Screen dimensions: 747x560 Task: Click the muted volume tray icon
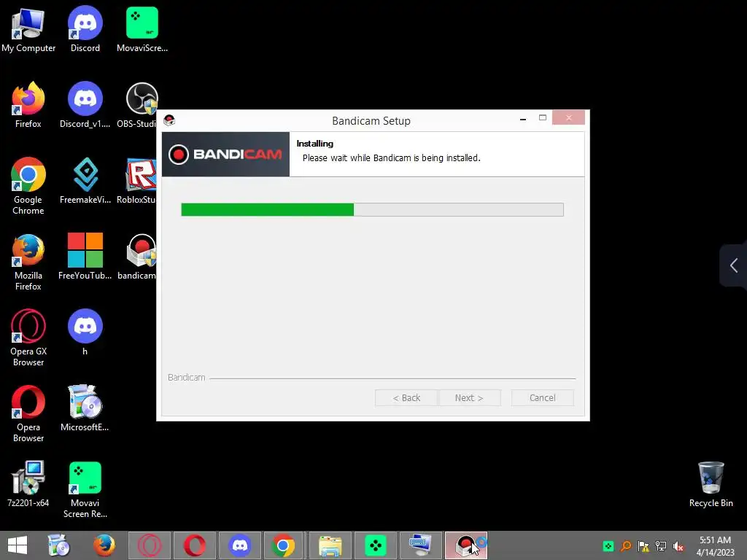678,546
